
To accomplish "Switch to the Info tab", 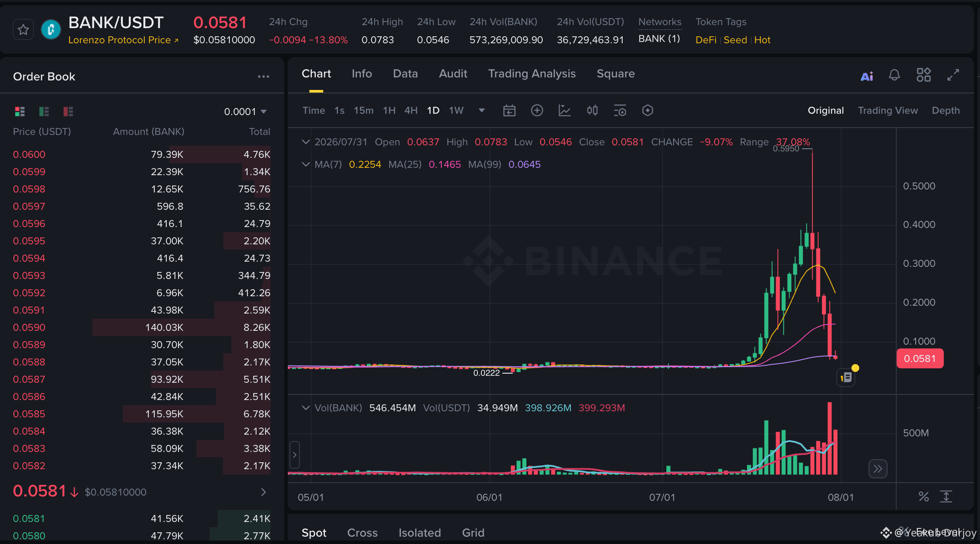I will 362,74.
